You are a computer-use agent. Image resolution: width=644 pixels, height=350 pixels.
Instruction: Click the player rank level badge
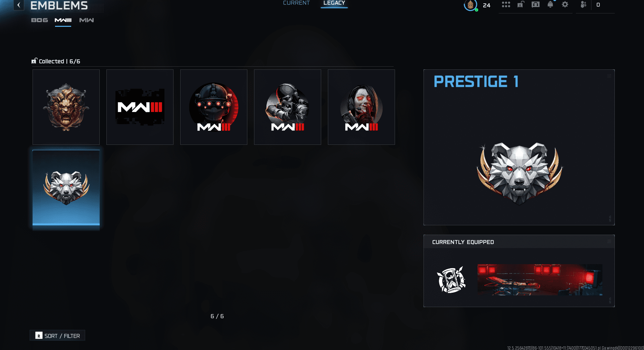(x=470, y=5)
